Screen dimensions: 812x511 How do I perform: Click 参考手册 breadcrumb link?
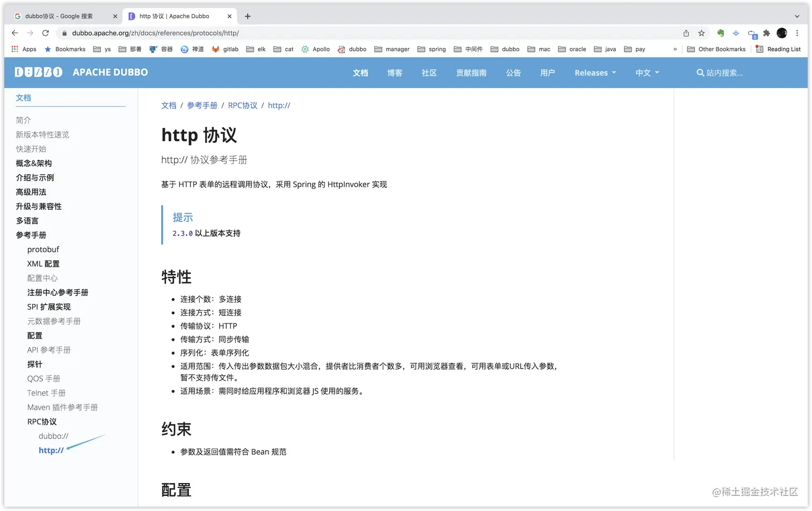tap(202, 105)
